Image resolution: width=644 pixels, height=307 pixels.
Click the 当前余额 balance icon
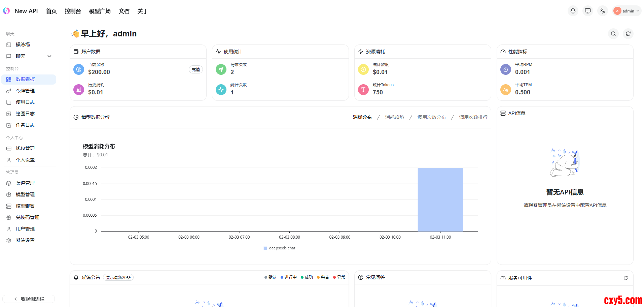79,69
